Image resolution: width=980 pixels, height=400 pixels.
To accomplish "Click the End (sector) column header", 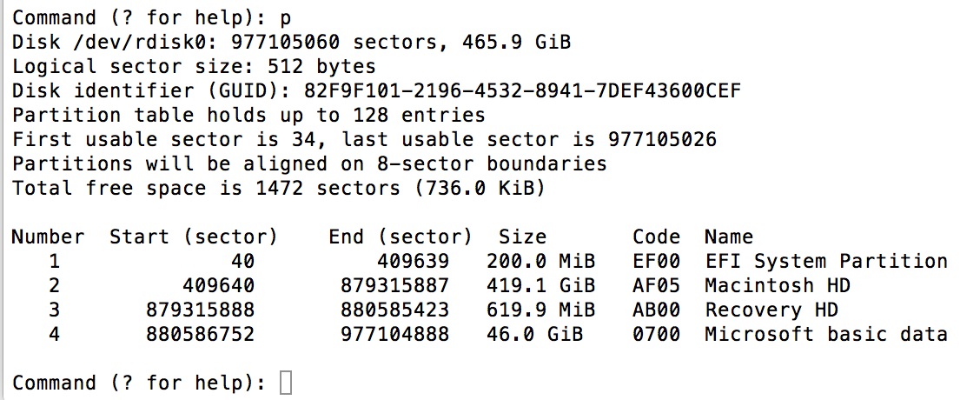I will tap(400, 237).
